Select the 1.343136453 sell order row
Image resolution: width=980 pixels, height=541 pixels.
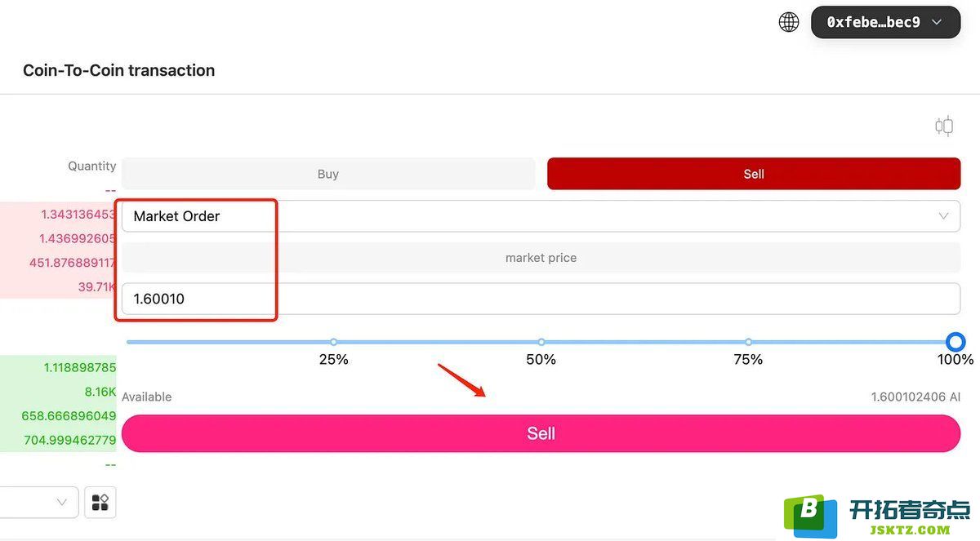click(58, 215)
